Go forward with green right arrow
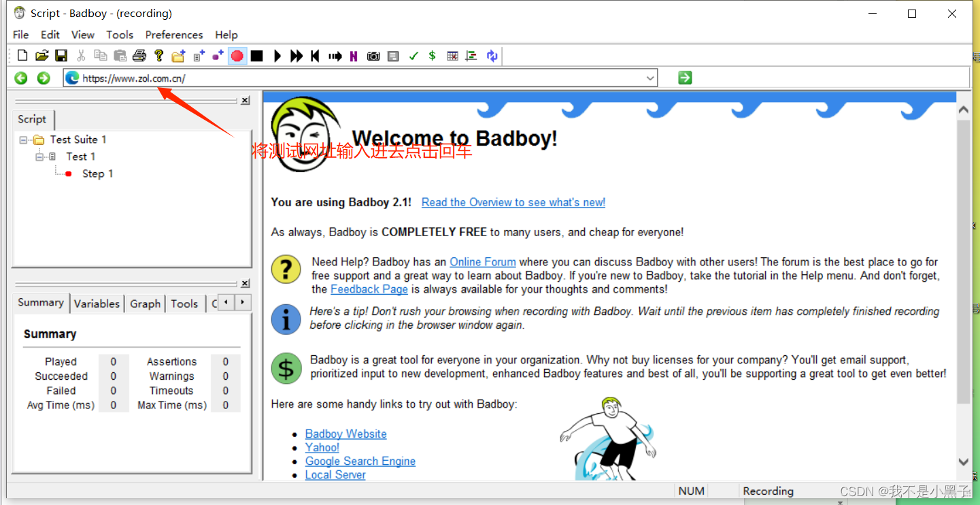This screenshot has width=980, height=505. coord(44,78)
